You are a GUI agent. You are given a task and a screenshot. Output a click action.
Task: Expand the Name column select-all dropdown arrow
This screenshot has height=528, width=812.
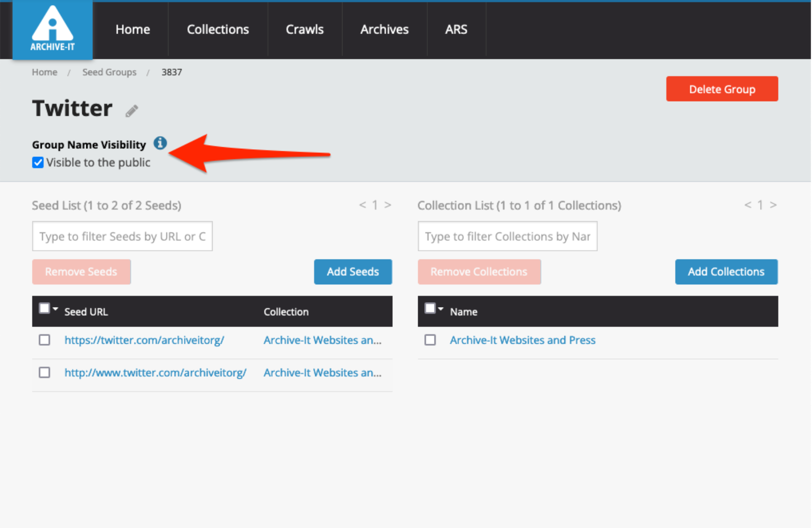tap(441, 309)
